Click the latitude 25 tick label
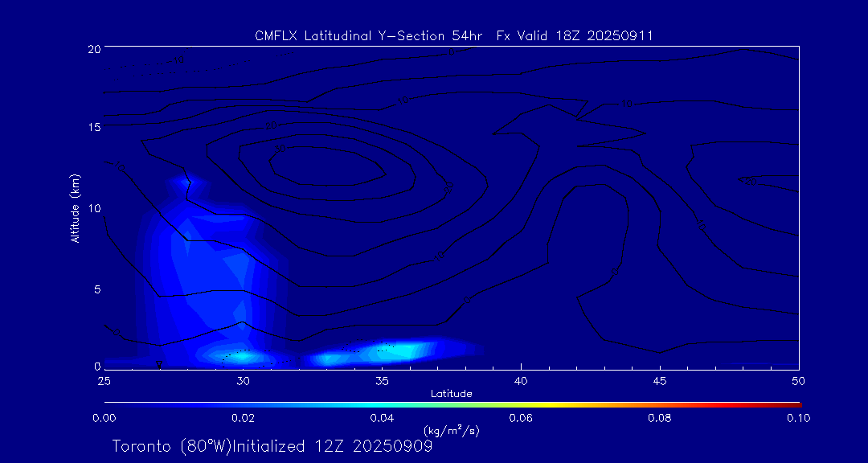This screenshot has width=868, height=463. 104,379
